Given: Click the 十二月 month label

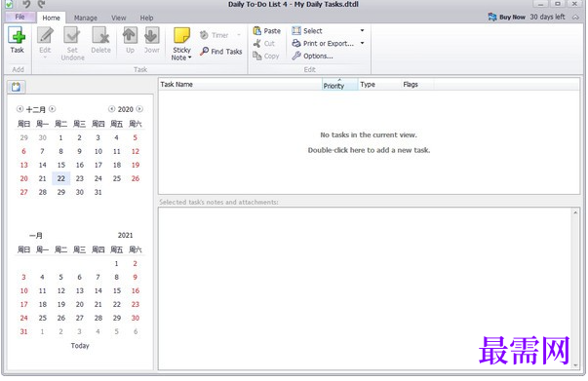Looking at the screenshot, I should pyautogui.click(x=36, y=109).
